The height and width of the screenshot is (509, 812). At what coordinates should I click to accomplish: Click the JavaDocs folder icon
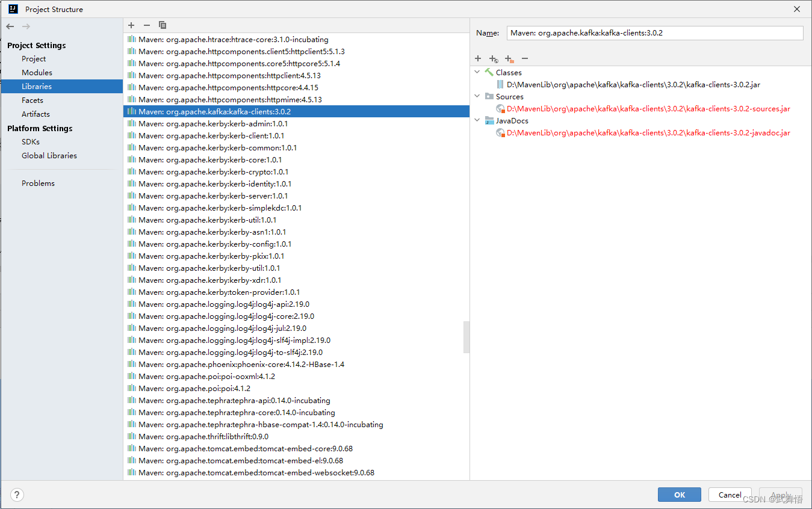point(489,120)
